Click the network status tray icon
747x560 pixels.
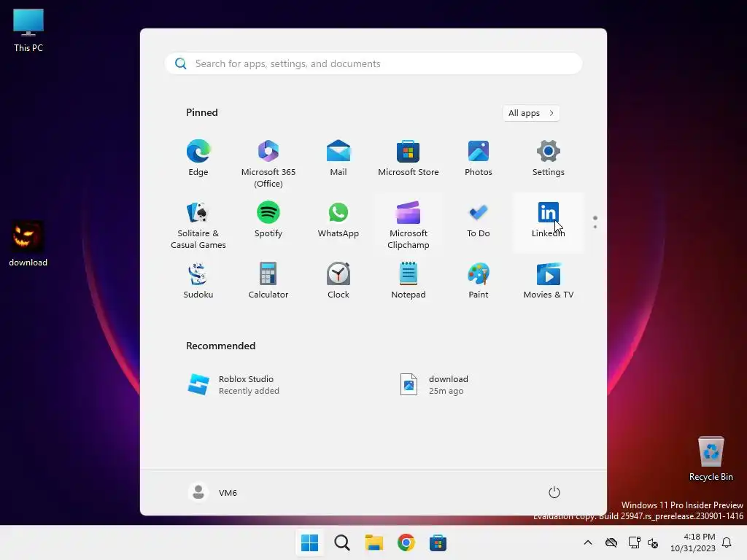[x=634, y=542]
